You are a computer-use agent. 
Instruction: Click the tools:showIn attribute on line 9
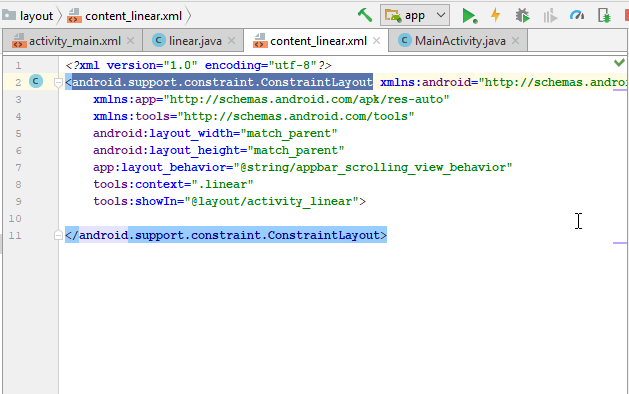226,201
